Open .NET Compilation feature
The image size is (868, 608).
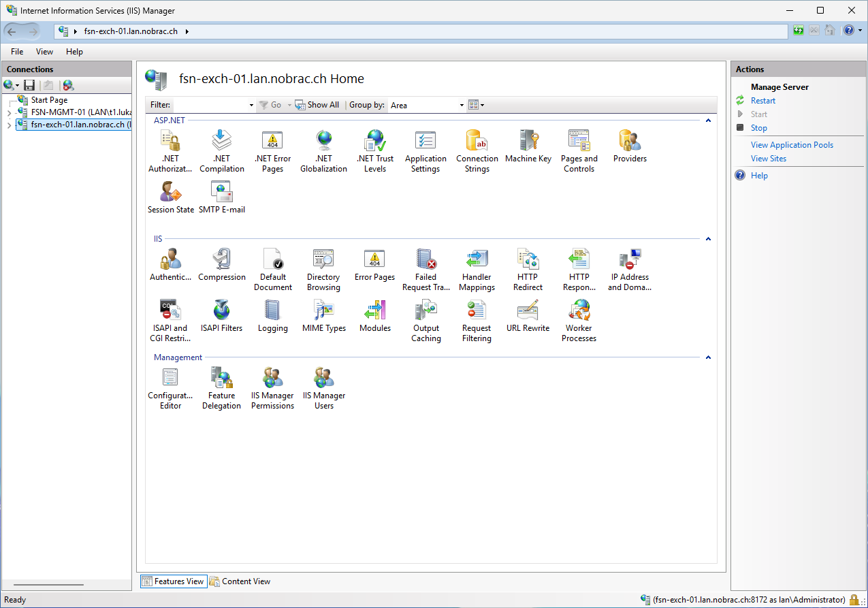[221, 151]
